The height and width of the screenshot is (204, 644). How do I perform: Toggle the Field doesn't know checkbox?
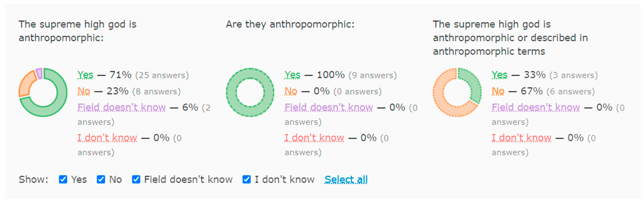pyautogui.click(x=136, y=179)
